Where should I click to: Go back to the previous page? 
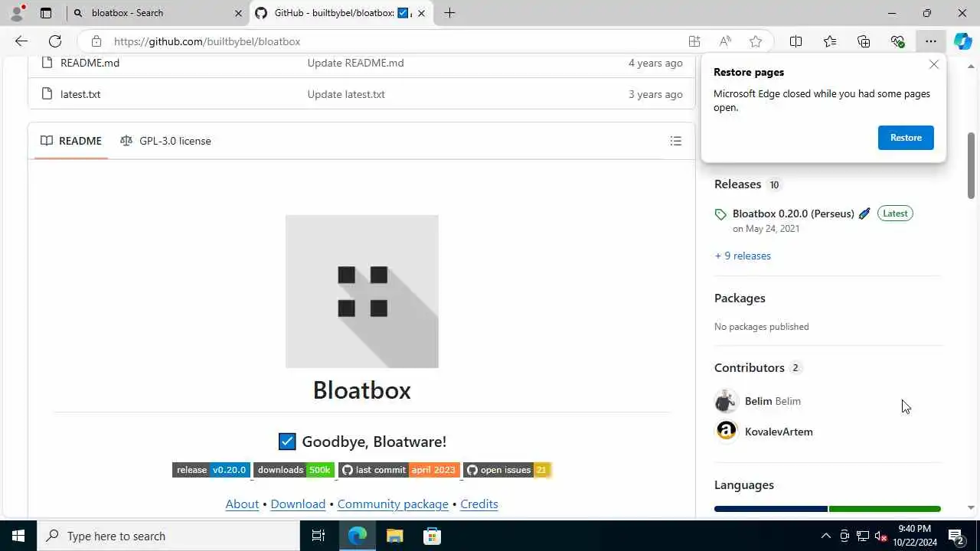pyautogui.click(x=21, y=41)
